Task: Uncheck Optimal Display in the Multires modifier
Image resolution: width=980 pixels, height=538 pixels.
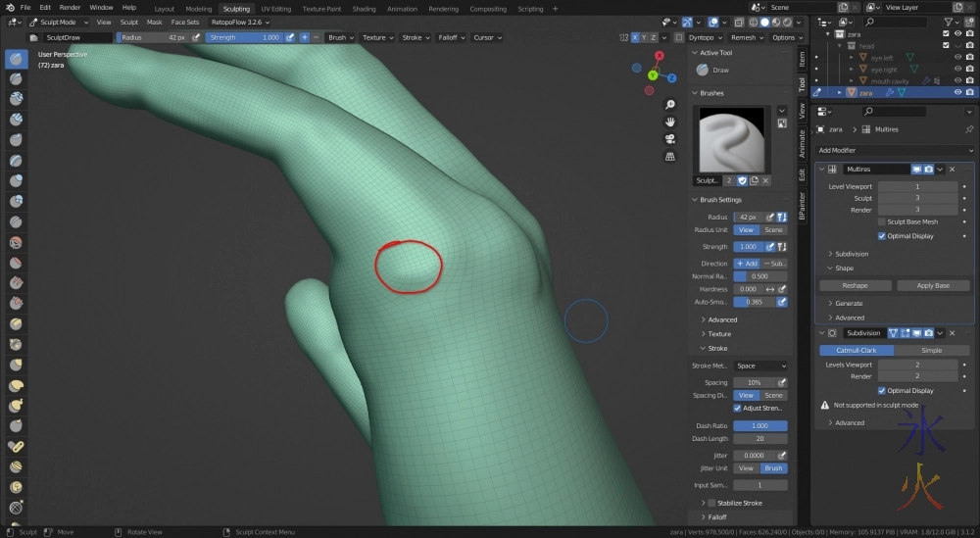Action: pyautogui.click(x=882, y=236)
